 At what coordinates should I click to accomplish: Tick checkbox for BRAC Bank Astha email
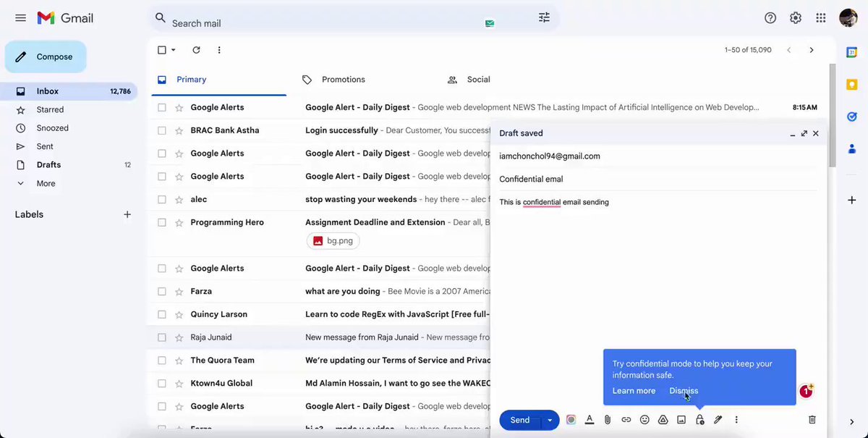[162, 130]
